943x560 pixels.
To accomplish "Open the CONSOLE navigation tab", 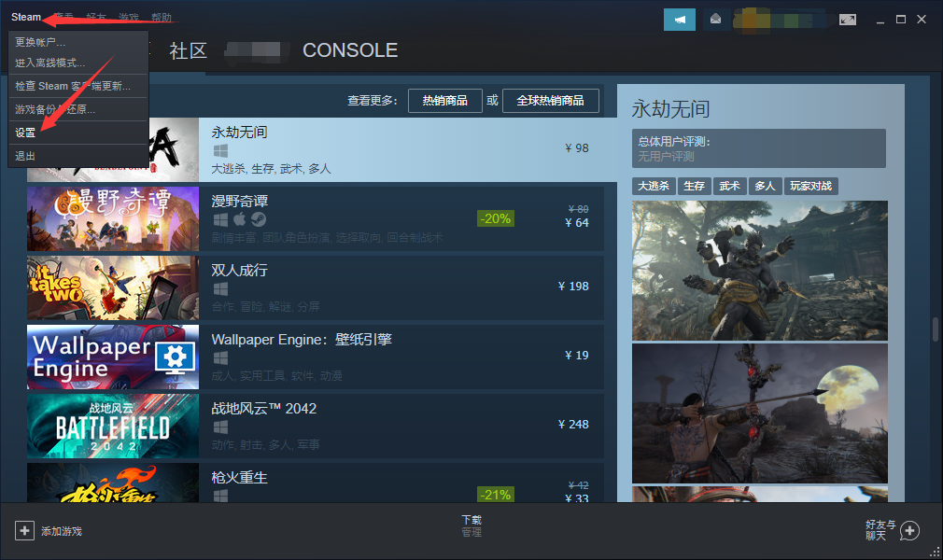I will (x=350, y=50).
